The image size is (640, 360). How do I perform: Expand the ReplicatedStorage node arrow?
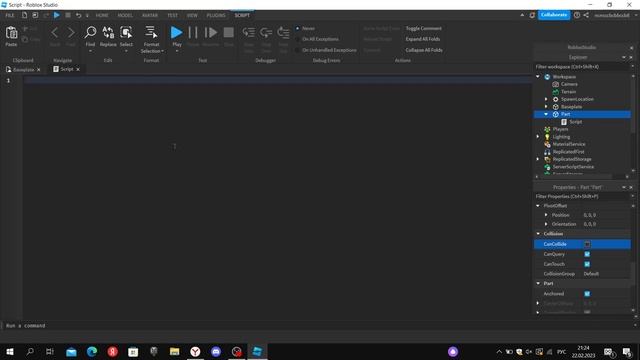(x=538, y=160)
